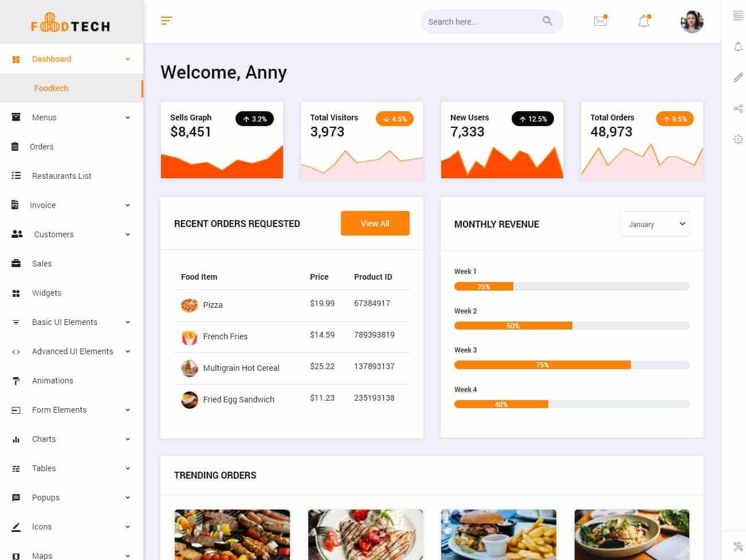746x560 pixels.
Task: Expand the Menus submenu chevron
Action: point(128,118)
